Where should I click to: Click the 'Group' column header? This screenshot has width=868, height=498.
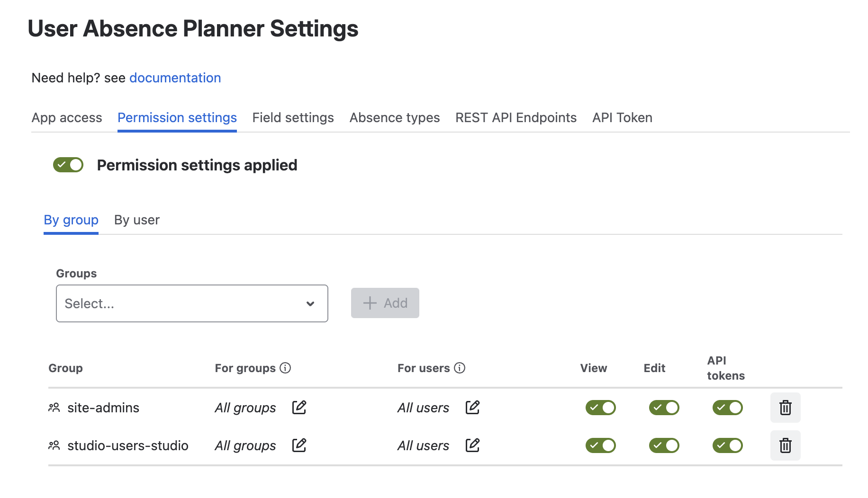[65, 368]
